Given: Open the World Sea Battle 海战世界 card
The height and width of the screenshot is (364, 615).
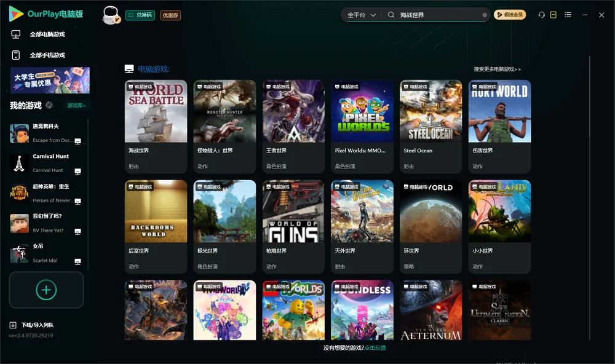Looking at the screenshot, I should (x=156, y=126).
